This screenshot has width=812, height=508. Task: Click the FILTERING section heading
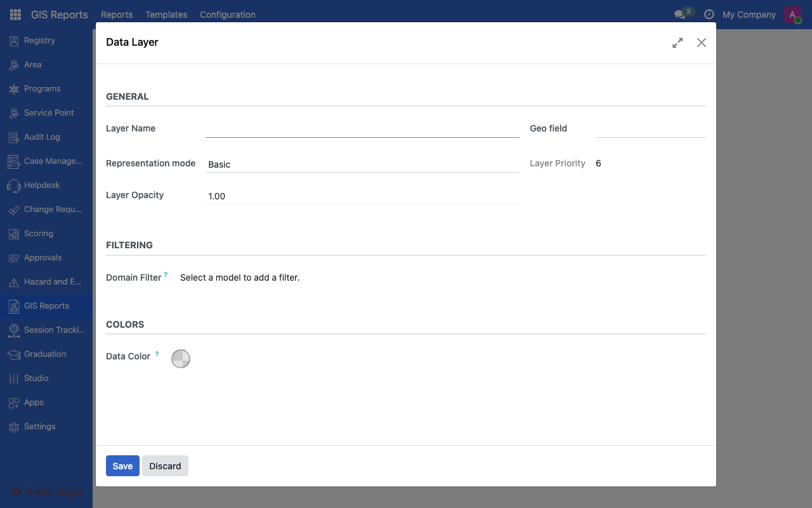click(129, 245)
